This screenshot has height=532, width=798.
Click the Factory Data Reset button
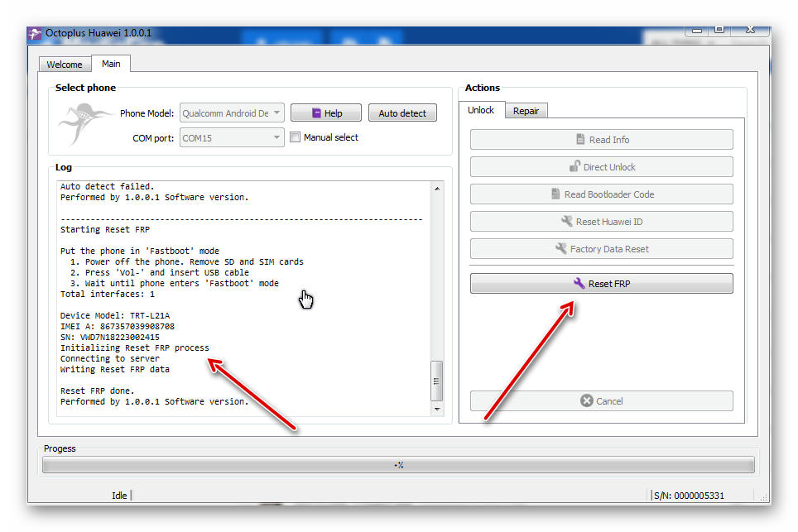click(x=602, y=249)
